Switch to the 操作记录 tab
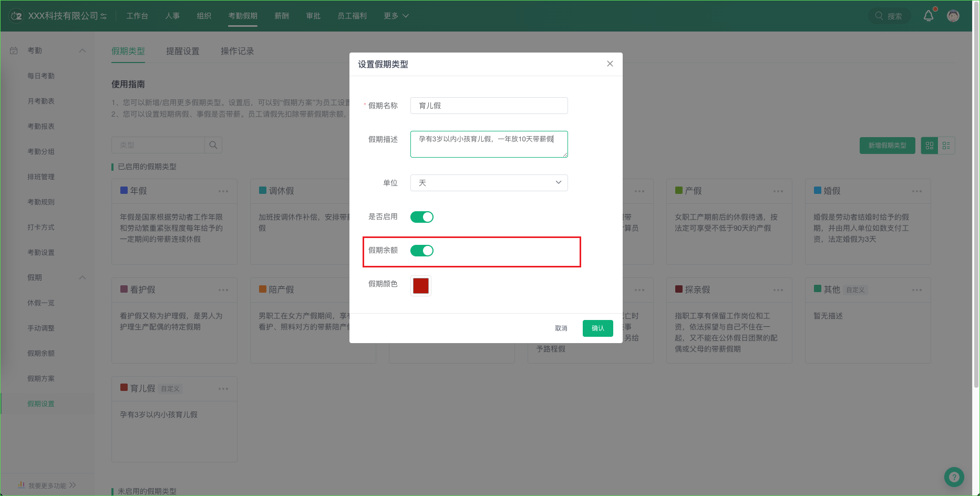 [238, 51]
